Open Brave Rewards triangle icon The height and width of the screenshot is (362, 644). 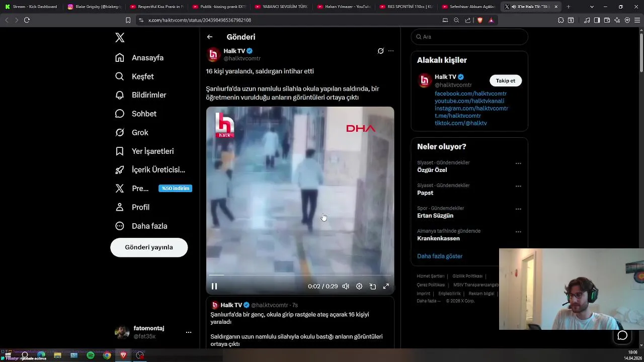click(491, 20)
